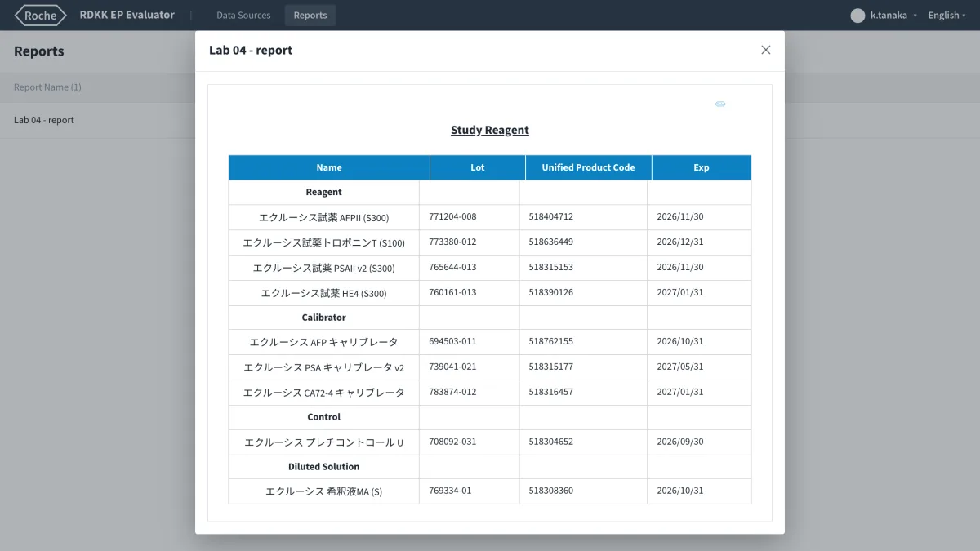Click the Exp column header
The image size is (980, 551).
click(x=702, y=167)
